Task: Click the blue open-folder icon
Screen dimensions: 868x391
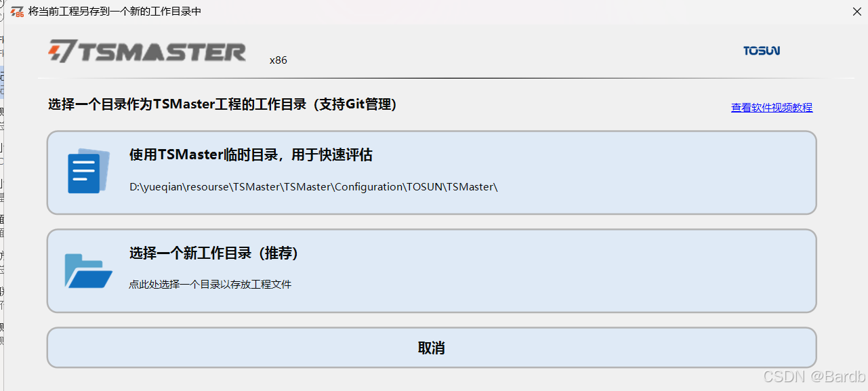Action: pos(88,271)
